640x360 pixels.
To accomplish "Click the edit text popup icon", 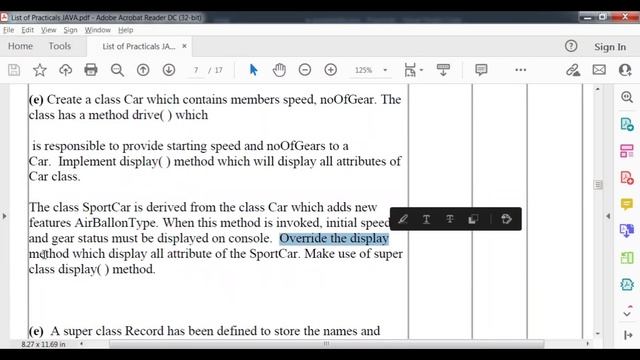I will (506, 219).
